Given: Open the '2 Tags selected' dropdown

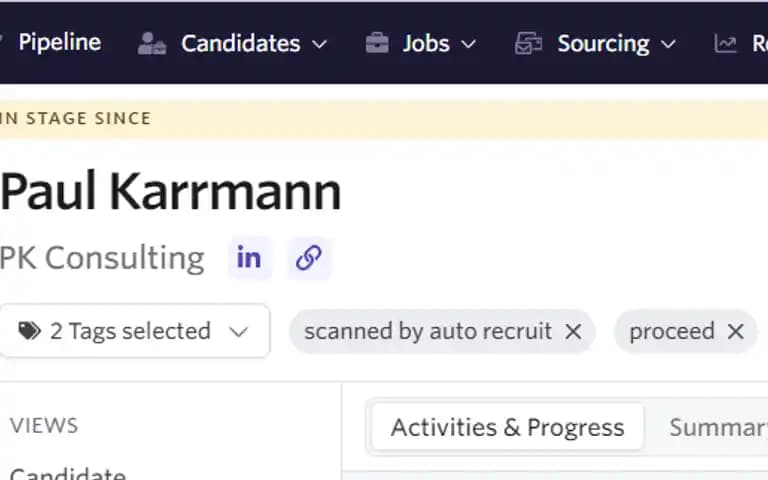Looking at the screenshot, I should pyautogui.click(x=134, y=331).
